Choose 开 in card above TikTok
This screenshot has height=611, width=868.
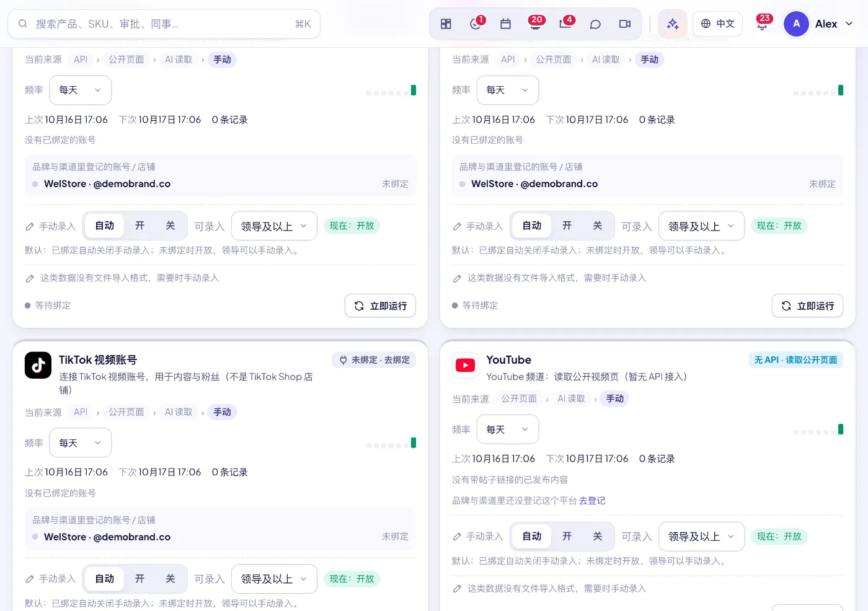pyautogui.click(x=140, y=226)
